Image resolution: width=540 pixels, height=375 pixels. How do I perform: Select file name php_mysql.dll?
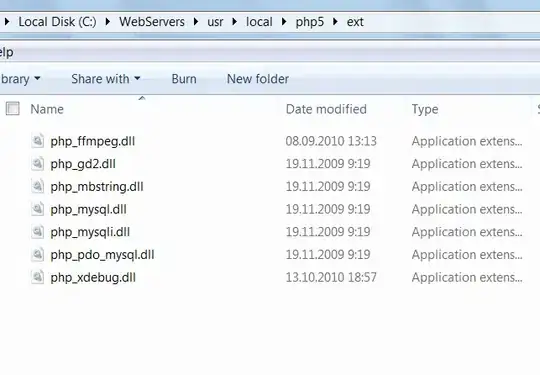pyautogui.click(x=89, y=209)
